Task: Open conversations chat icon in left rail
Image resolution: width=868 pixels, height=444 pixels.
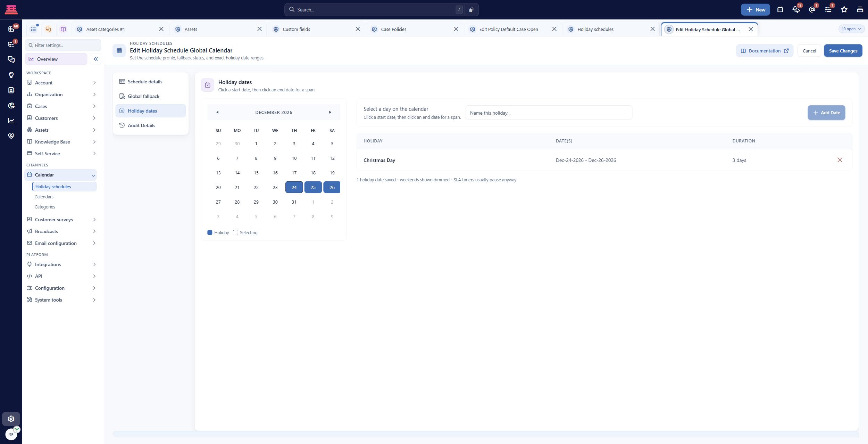Action: coord(11,59)
